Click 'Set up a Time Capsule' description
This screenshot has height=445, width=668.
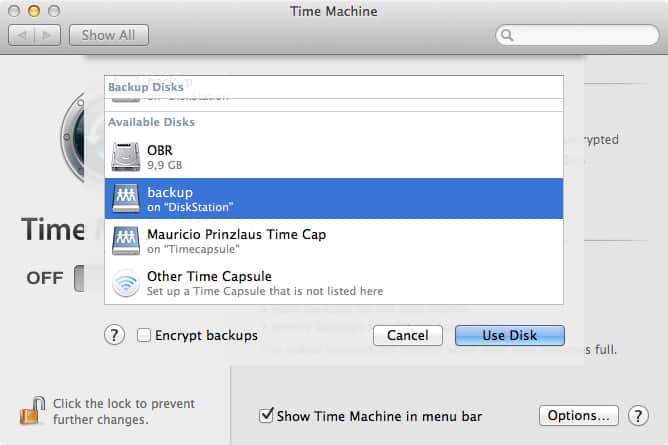(x=265, y=291)
